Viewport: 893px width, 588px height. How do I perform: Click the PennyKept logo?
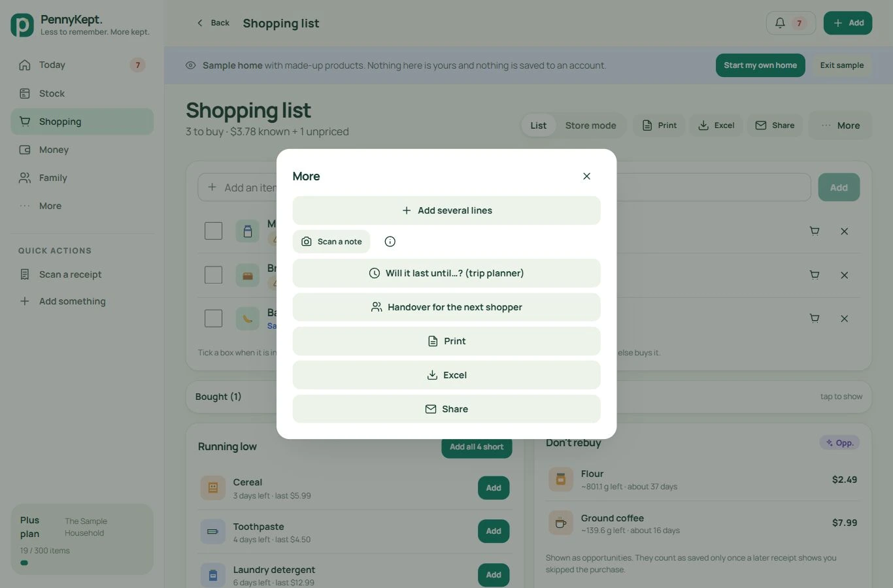[22, 25]
